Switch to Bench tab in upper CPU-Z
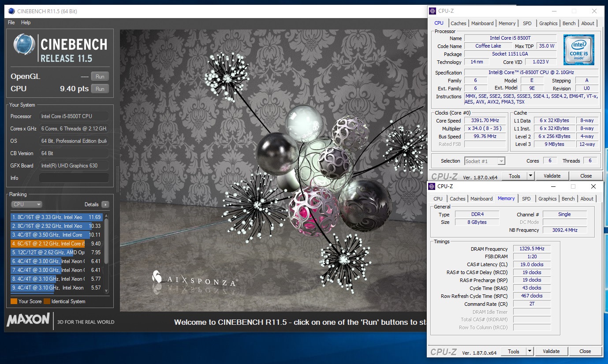 pos(569,23)
